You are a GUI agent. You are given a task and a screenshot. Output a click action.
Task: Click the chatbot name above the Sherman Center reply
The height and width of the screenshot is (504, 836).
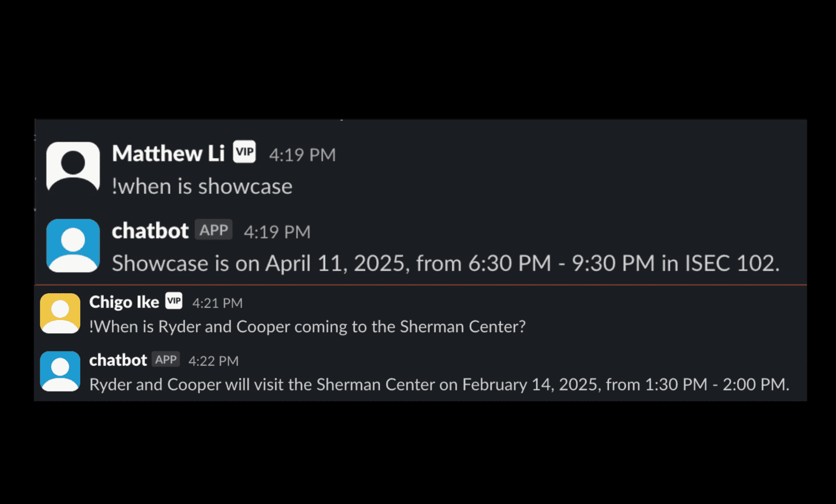[118, 360]
